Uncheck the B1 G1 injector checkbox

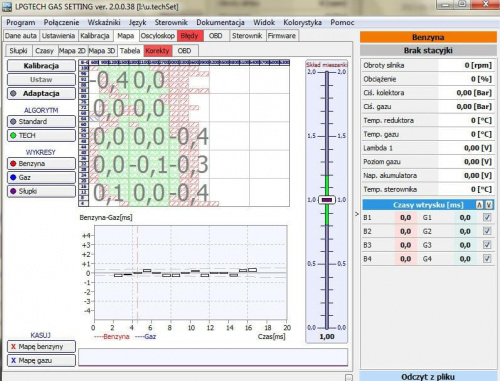tap(487, 217)
